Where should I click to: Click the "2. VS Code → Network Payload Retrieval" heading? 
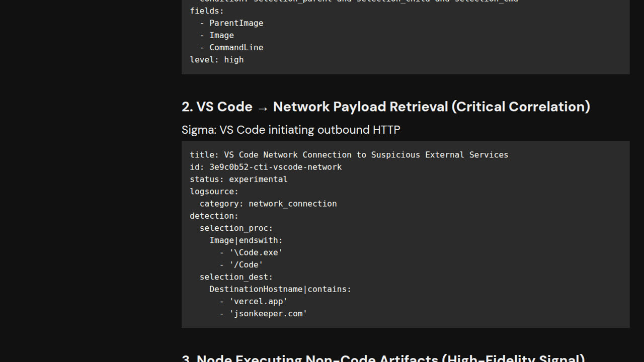coord(386,107)
